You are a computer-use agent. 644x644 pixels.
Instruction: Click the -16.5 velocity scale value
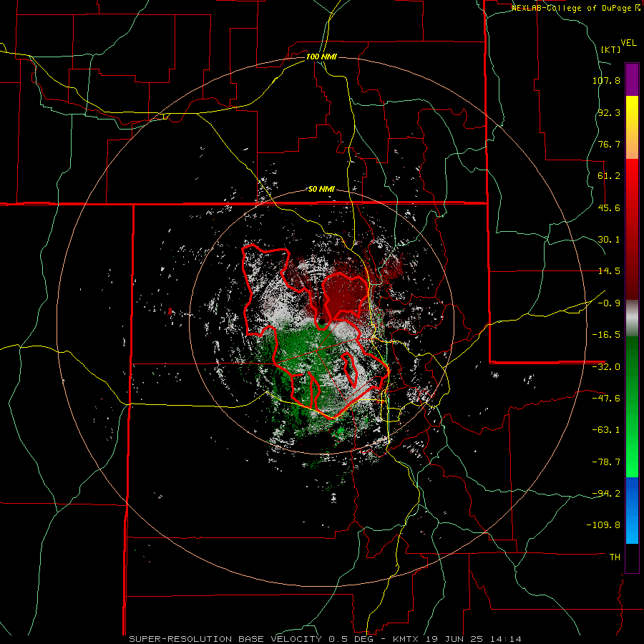point(606,335)
